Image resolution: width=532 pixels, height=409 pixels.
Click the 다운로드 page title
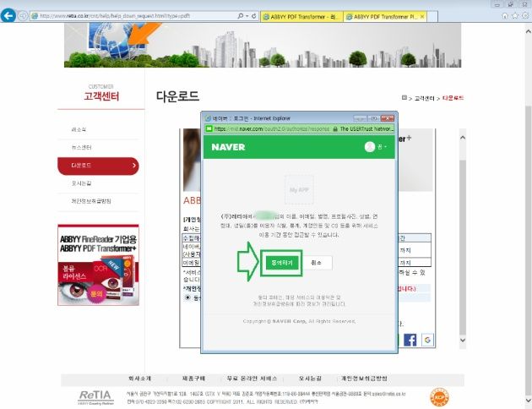(177, 96)
